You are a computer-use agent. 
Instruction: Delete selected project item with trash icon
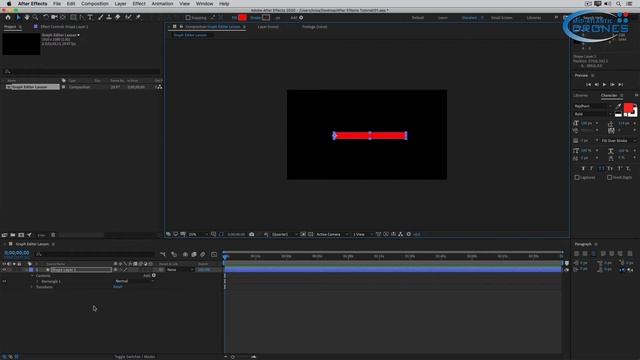(x=53, y=235)
